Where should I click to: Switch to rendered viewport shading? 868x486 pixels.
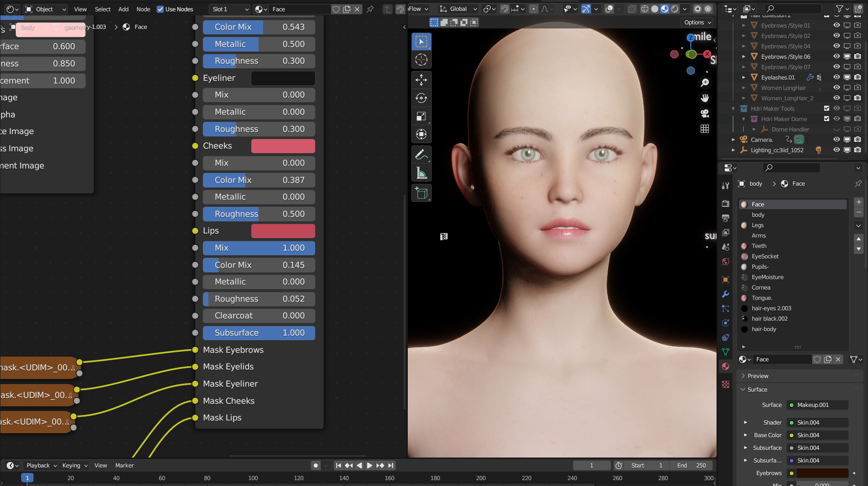coord(675,9)
